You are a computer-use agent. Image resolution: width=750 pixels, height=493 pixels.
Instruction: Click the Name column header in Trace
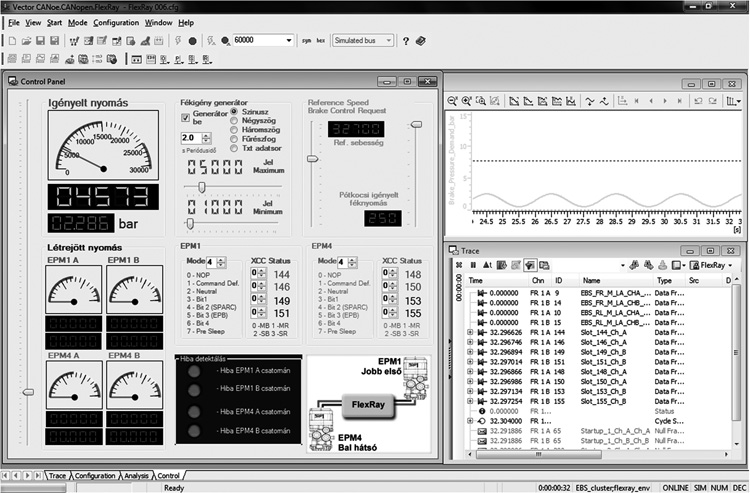615,281
